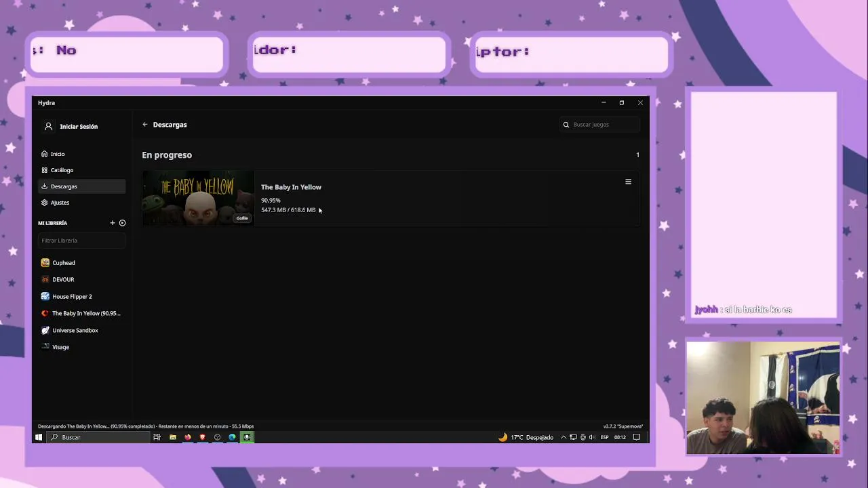The width and height of the screenshot is (868, 488).
Task: Click the 547.3 MB / 618.6 MB size text
Action: [288, 210]
